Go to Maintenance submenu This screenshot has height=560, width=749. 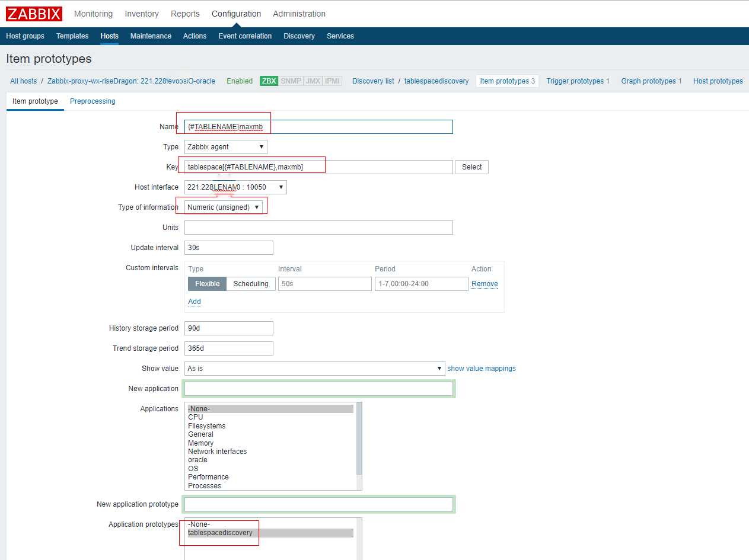point(151,36)
